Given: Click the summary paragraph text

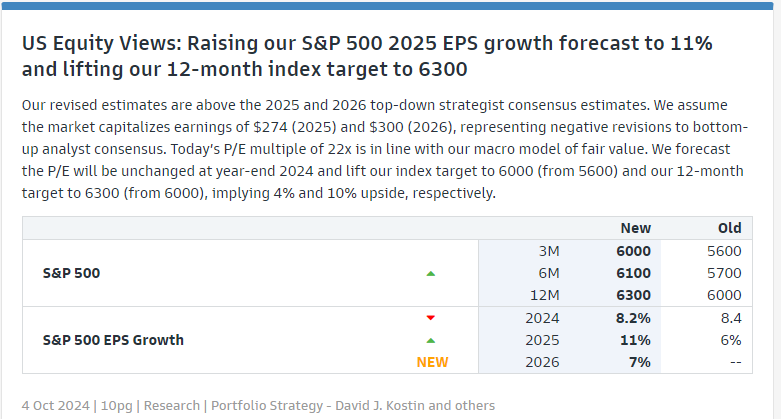Looking at the screenshot, I should point(380,149).
